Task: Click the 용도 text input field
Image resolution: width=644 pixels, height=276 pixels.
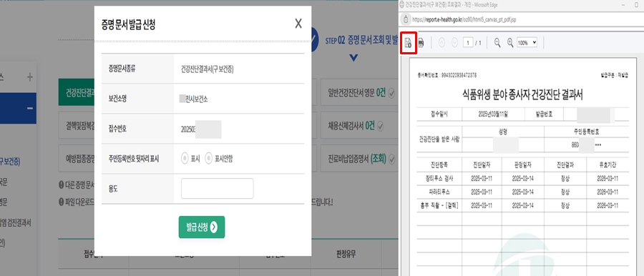Action: click(218, 189)
